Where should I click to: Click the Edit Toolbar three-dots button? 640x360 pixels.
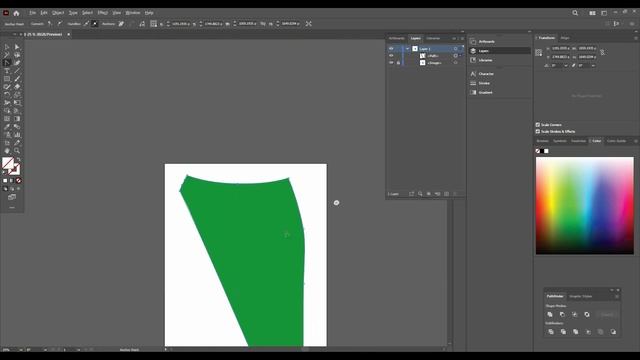(12, 208)
